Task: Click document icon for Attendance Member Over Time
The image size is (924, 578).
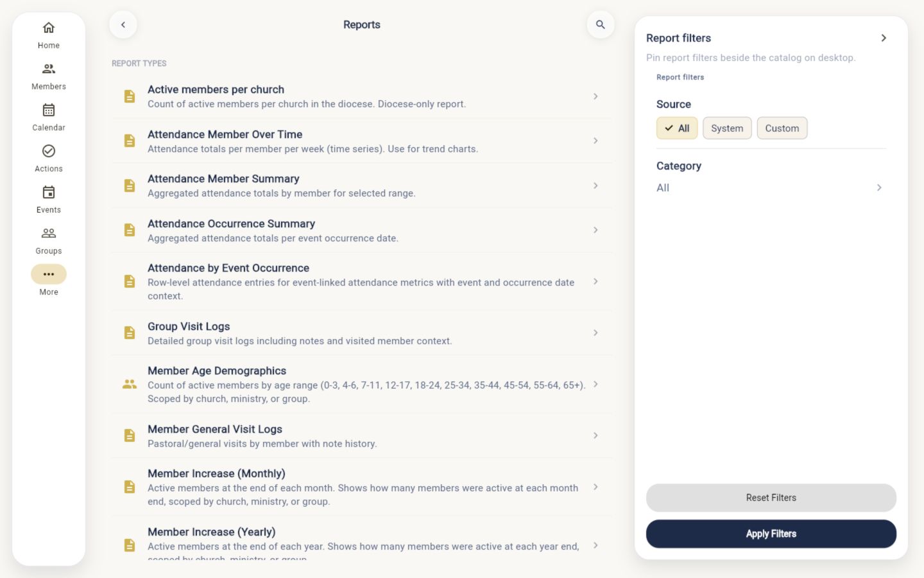Action: [x=130, y=141]
